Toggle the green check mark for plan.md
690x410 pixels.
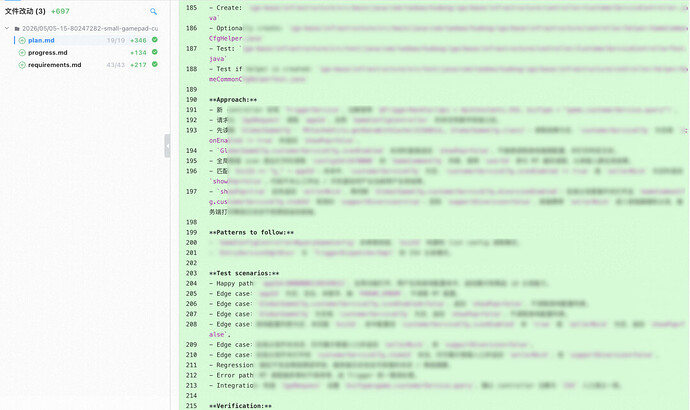pyautogui.click(x=155, y=40)
